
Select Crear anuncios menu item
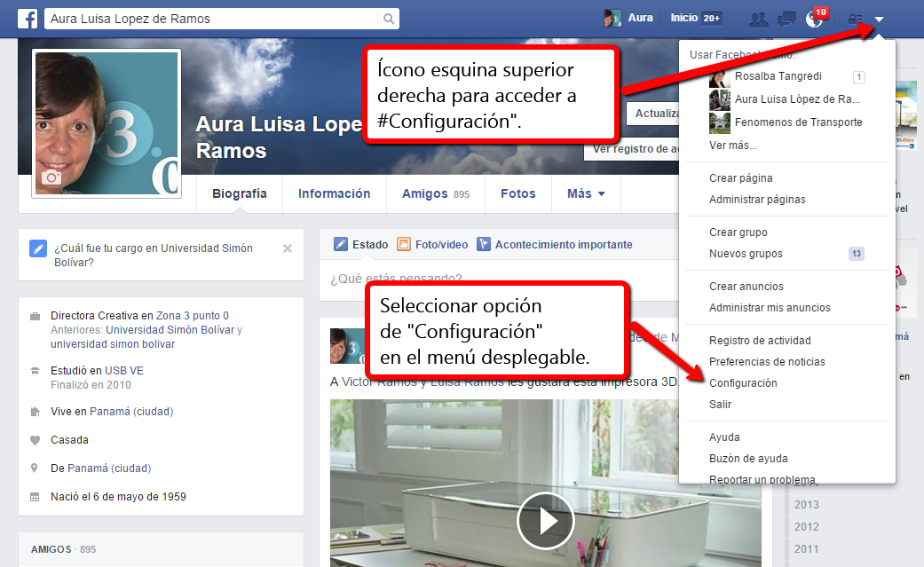click(x=746, y=287)
